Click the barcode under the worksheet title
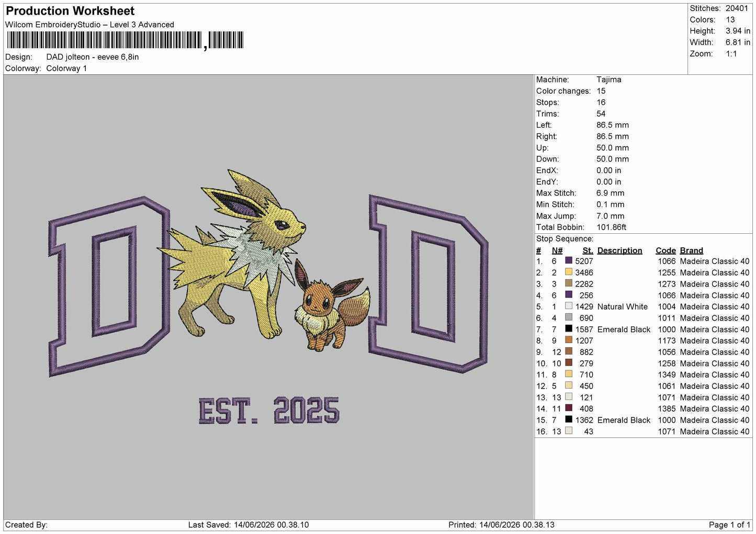 125,40
